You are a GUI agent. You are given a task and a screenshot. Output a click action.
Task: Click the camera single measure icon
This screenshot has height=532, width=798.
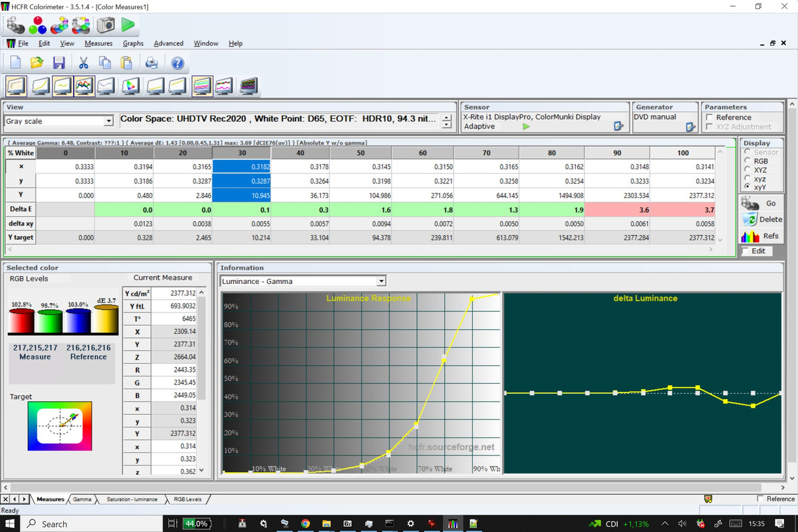point(105,25)
